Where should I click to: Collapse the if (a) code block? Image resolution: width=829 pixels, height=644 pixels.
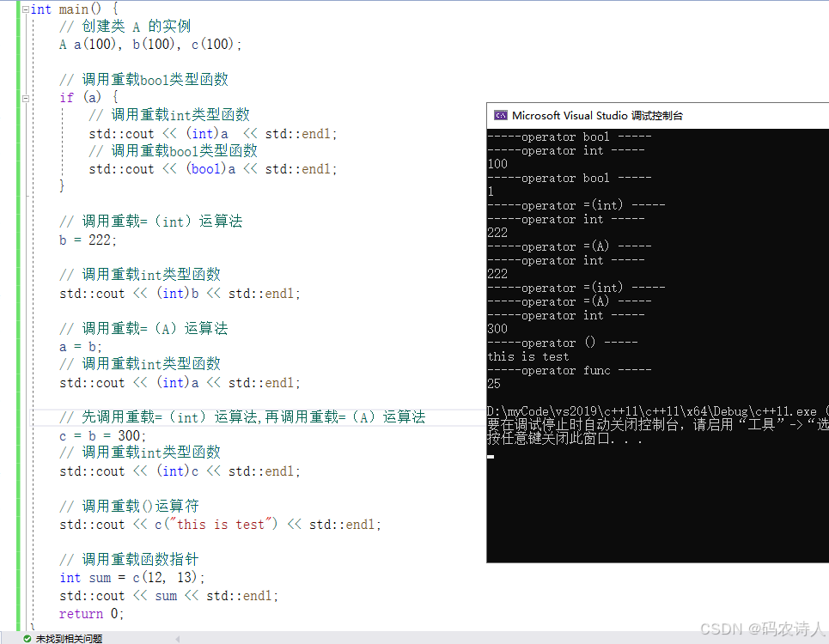(26, 98)
